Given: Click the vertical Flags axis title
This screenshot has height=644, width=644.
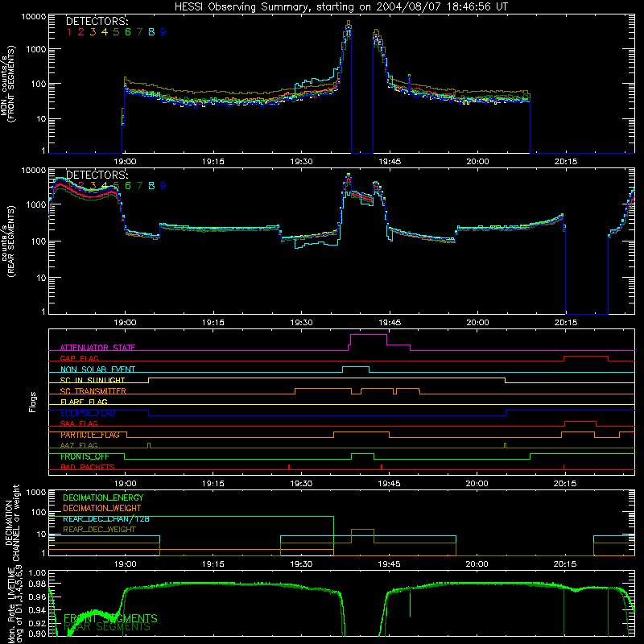Looking at the screenshot, I should coord(33,402).
